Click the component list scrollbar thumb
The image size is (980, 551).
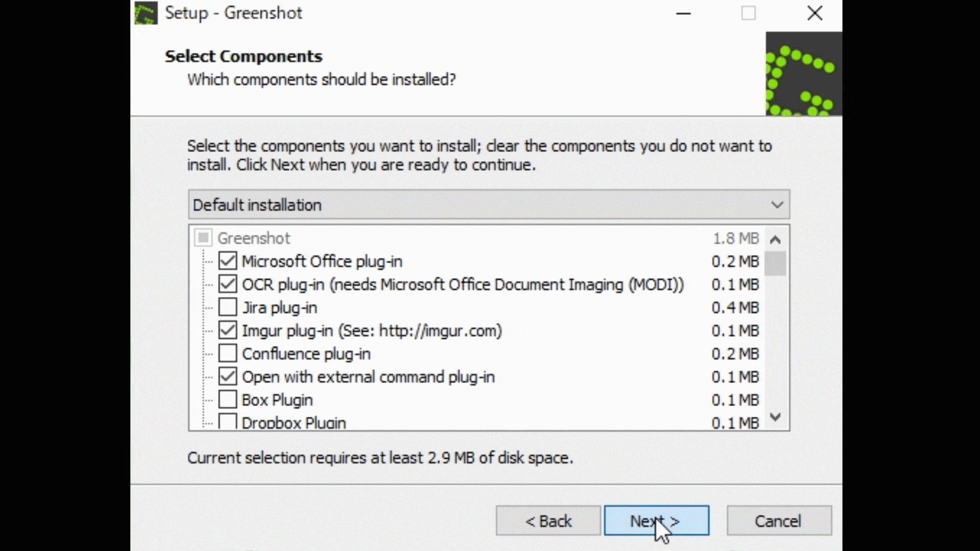click(x=775, y=264)
